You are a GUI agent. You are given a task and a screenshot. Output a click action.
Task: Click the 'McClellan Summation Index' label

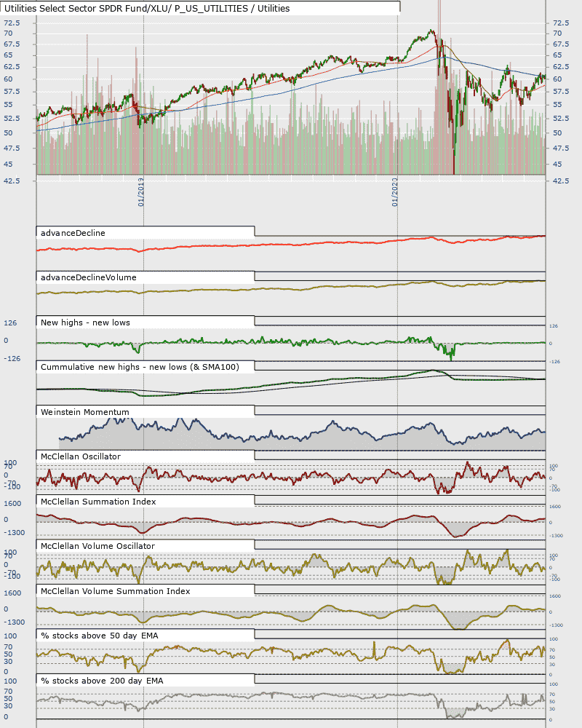98,502
